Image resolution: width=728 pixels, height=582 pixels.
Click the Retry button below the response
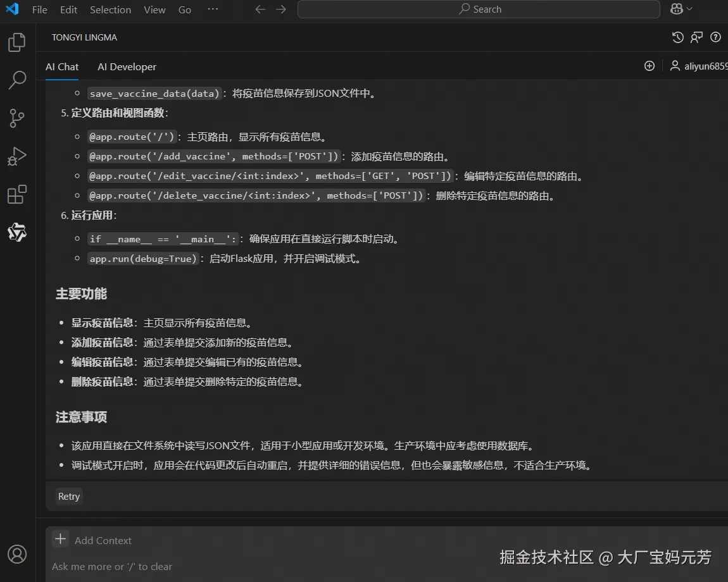click(x=68, y=497)
